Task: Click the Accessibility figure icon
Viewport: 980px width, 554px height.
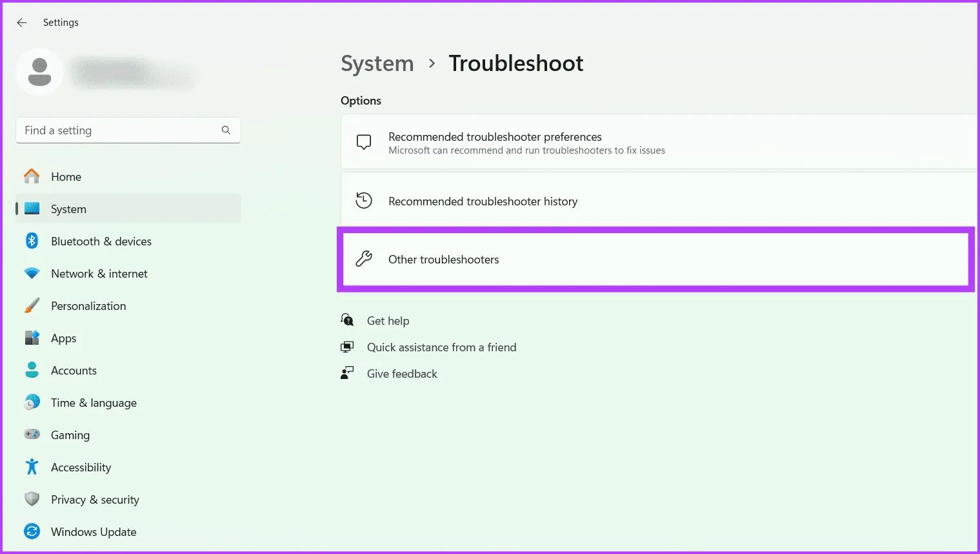Action: [32, 467]
